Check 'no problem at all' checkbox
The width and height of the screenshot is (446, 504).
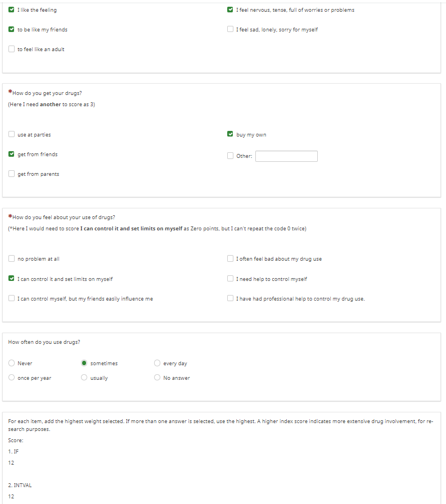point(12,259)
